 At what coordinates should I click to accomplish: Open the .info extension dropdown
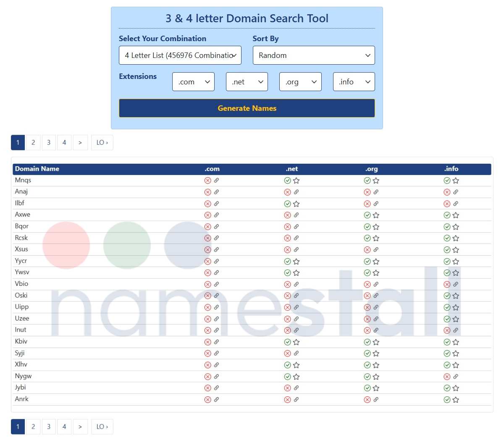pos(354,81)
